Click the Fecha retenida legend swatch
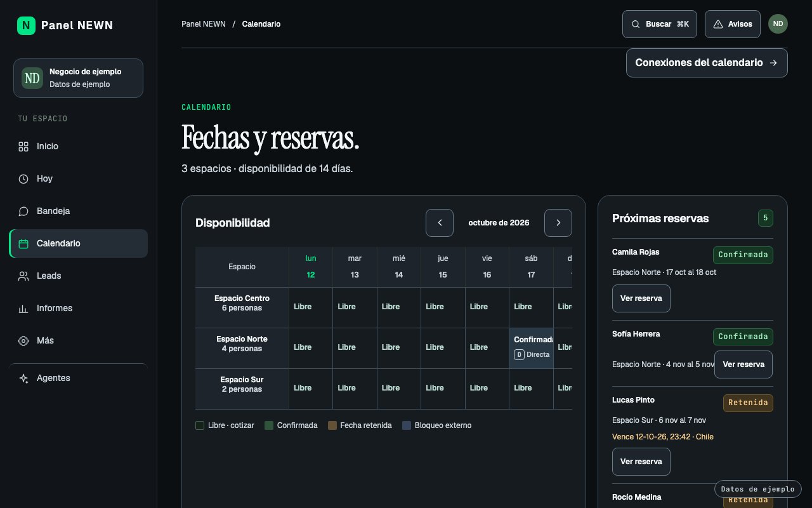Image resolution: width=812 pixels, height=508 pixels. click(x=332, y=425)
